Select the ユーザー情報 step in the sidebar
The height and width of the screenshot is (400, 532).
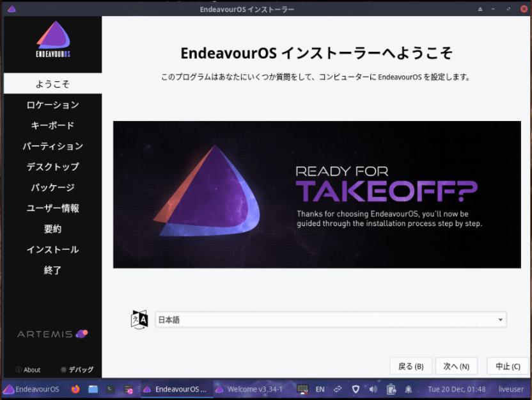[x=52, y=208]
